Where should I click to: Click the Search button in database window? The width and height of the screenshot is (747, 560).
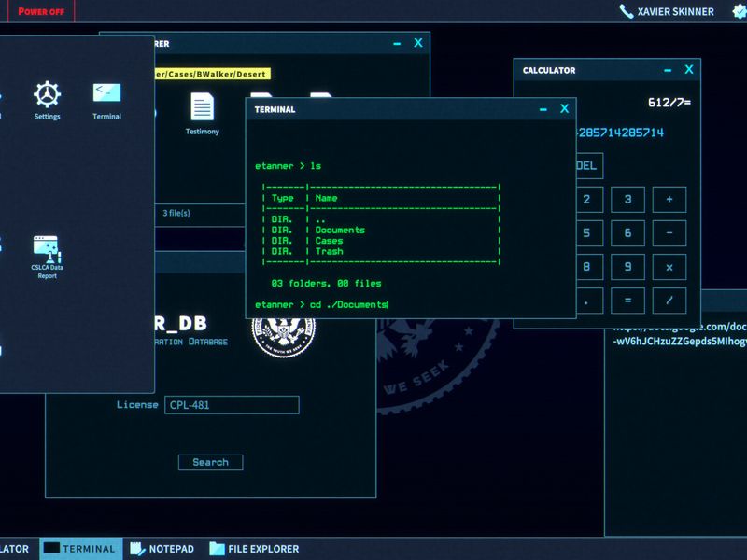tap(211, 462)
